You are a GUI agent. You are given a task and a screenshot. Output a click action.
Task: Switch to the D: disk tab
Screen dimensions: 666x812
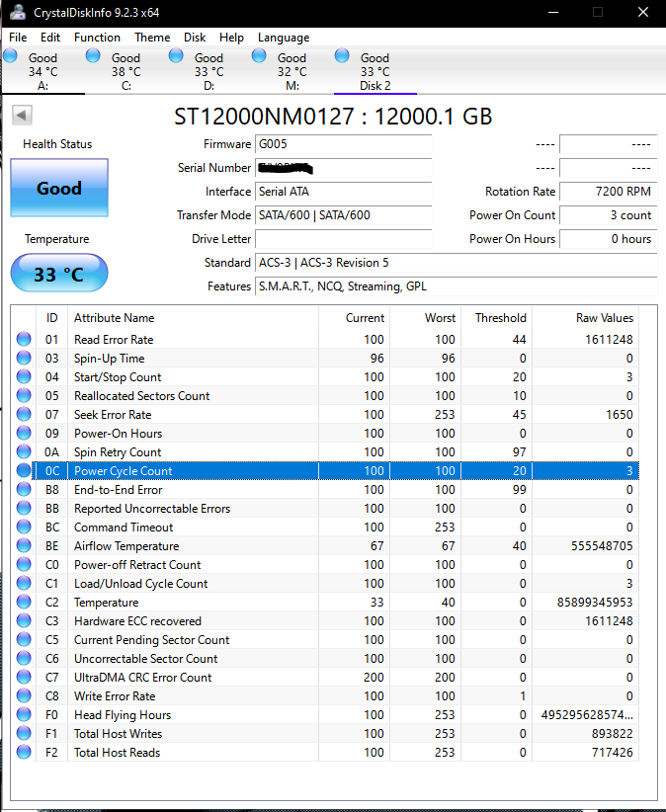[208, 71]
